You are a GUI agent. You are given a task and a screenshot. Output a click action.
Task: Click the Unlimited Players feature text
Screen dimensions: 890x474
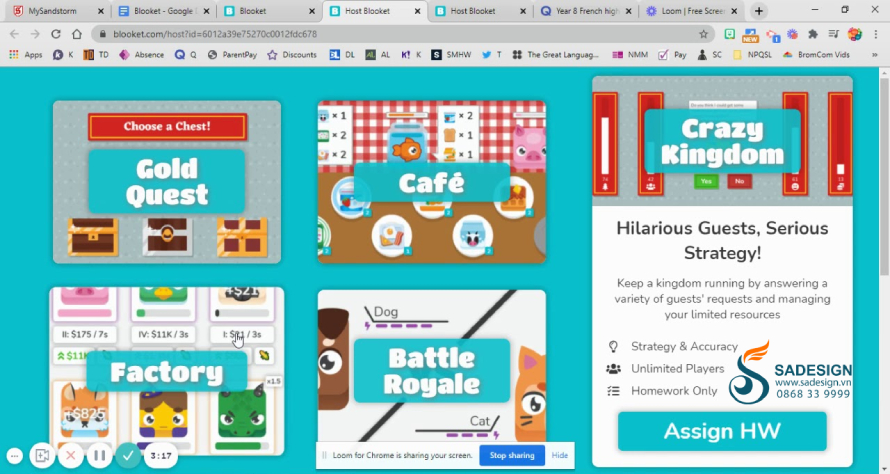point(678,368)
